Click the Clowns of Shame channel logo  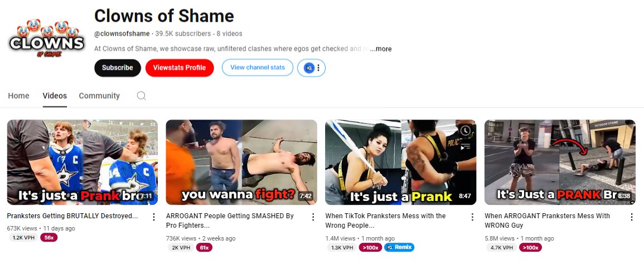pyautogui.click(x=46, y=39)
